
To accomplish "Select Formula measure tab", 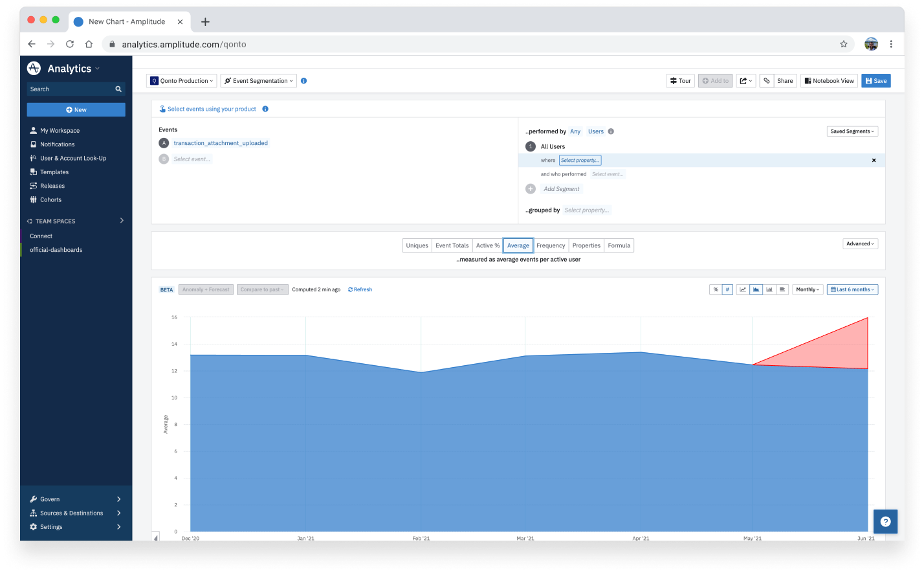I will tap(619, 245).
